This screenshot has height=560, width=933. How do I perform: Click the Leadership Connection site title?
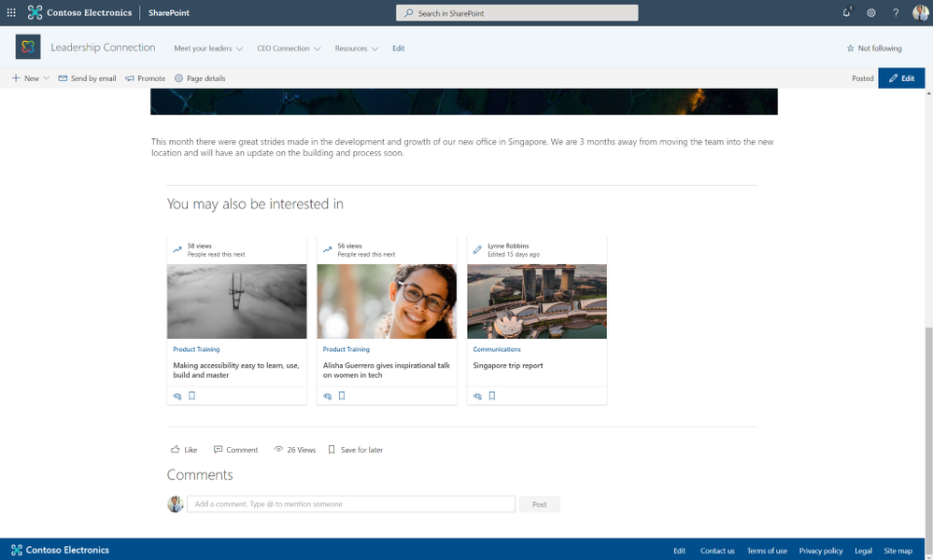[x=103, y=47]
